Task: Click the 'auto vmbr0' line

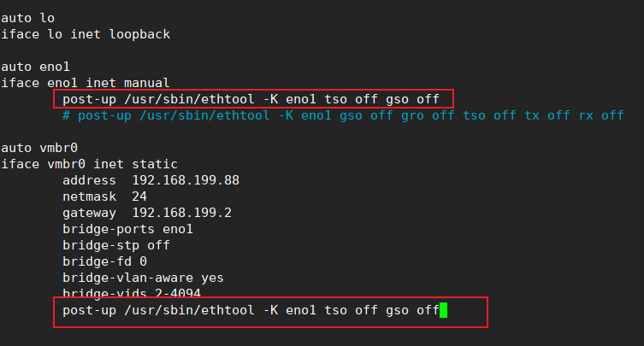Action: tap(39, 148)
